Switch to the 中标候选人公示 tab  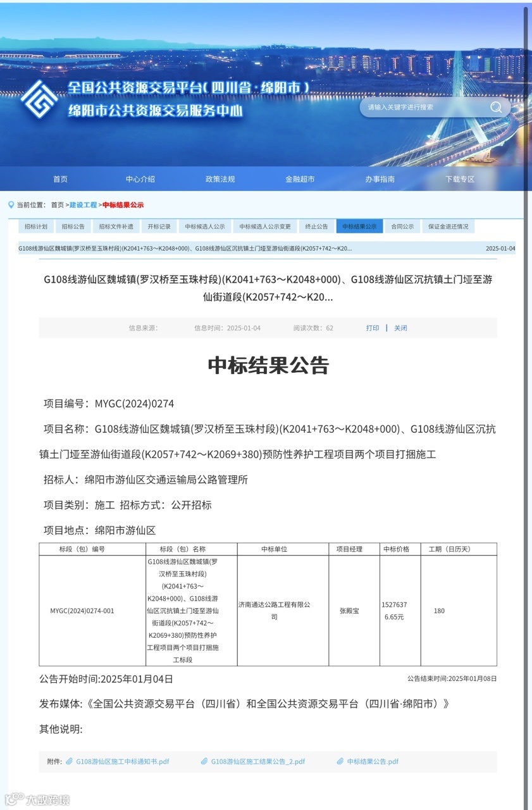click(205, 227)
